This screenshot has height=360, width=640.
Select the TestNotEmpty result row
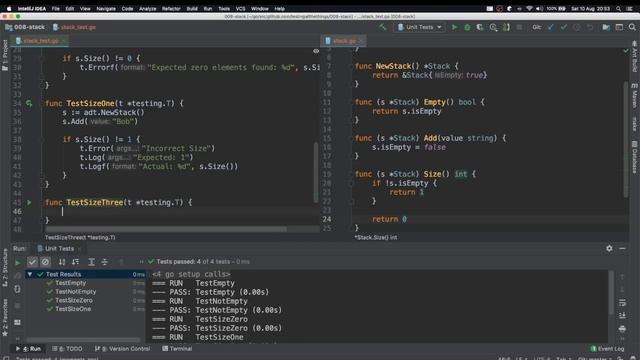click(x=86, y=291)
